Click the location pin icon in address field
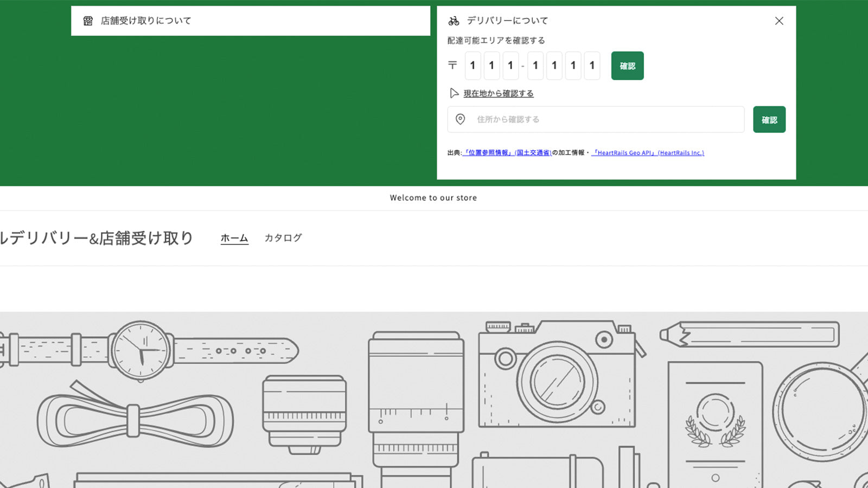The height and width of the screenshot is (488, 868). tap(461, 119)
